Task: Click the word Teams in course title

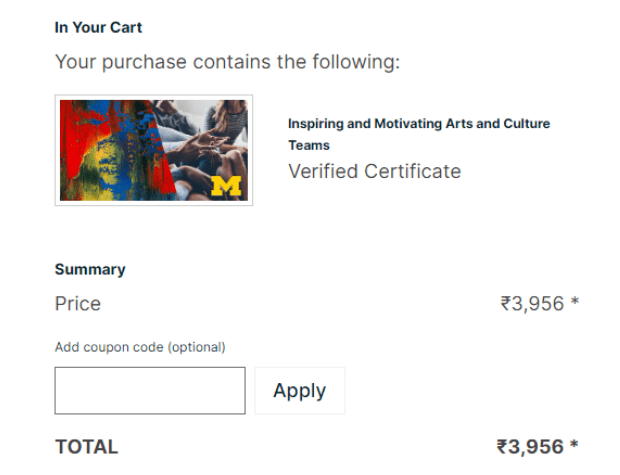Action: point(309,145)
